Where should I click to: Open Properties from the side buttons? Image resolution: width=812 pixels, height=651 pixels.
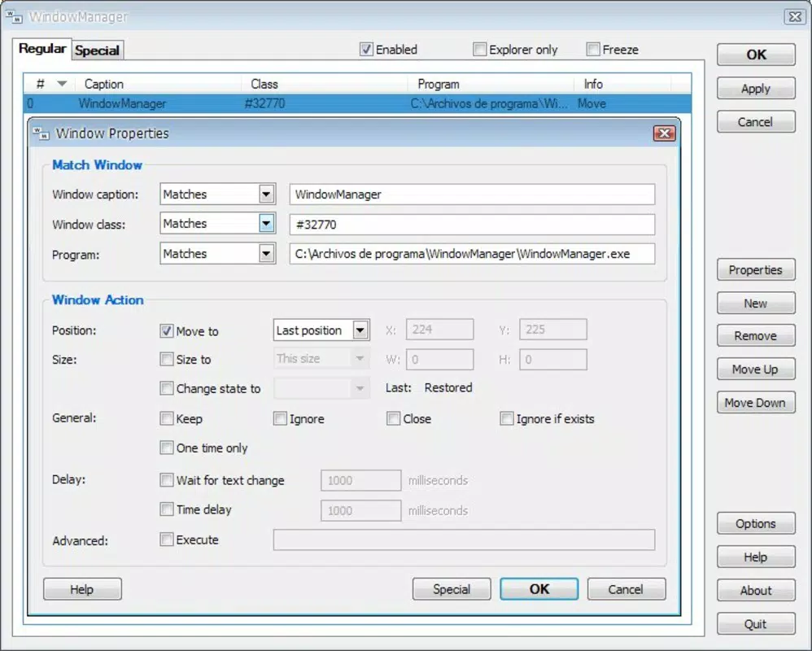[x=756, y=270]
